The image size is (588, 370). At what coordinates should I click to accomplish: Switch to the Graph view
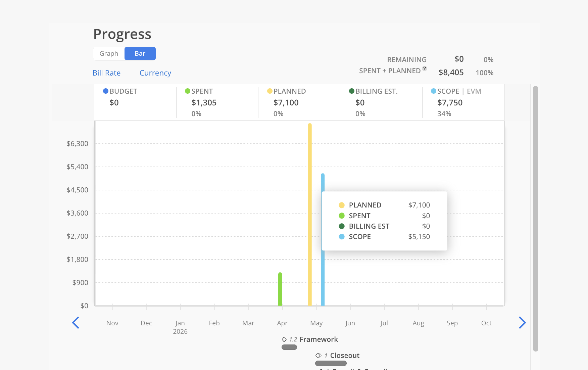click(109, 54)
